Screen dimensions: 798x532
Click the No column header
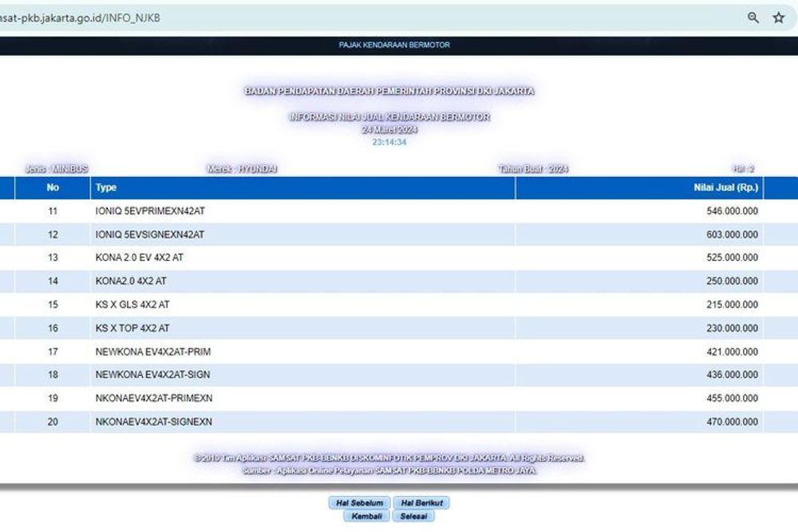coord(53,188)
